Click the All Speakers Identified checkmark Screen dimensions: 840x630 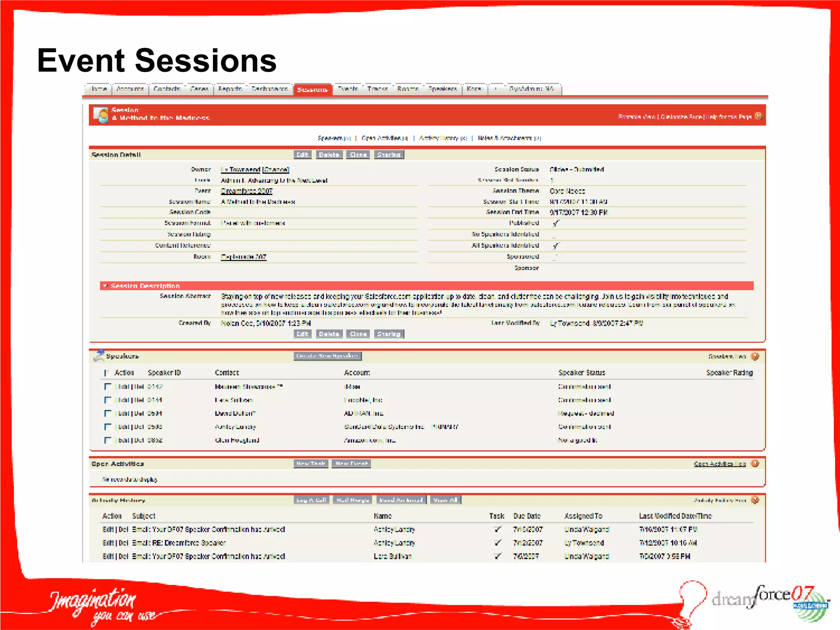tap(556, 245)
